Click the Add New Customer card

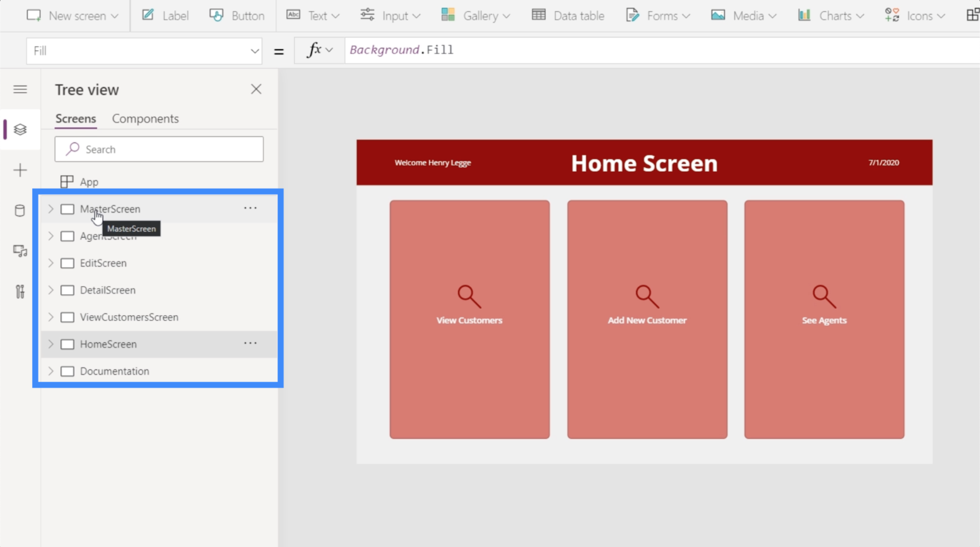tap(647, 319)
